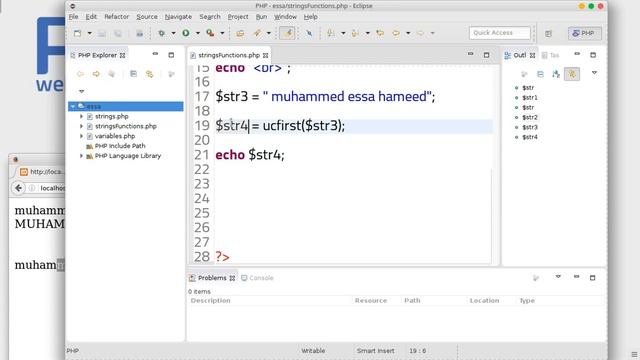Open the Debug dropdown arrow
This screenshot has height=360, width=640.
(x=173, y=33)
